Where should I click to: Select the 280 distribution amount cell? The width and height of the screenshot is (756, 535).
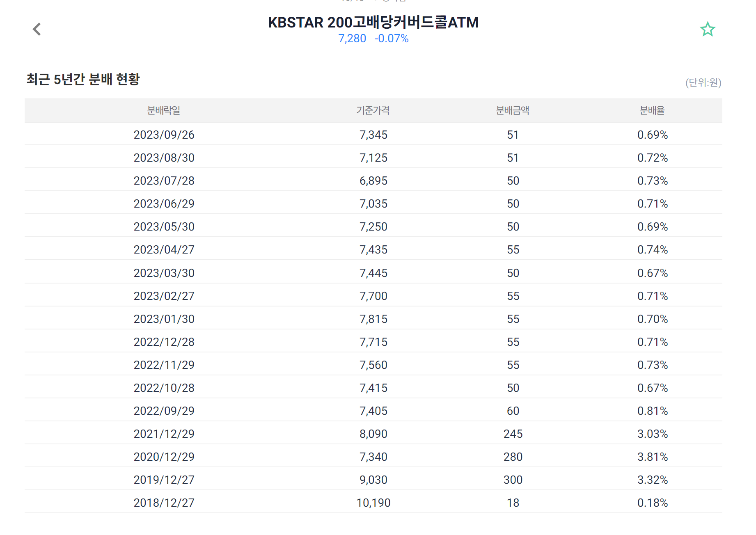coord(513,457)
